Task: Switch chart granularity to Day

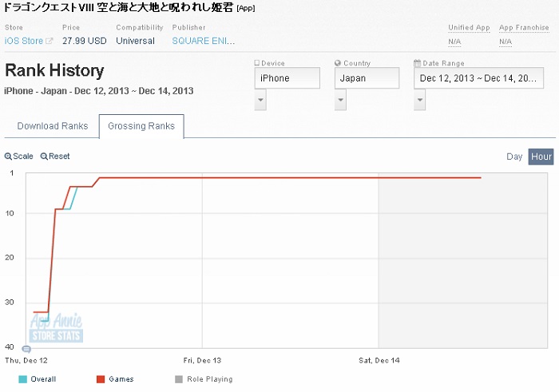Action: pos(514,156)
